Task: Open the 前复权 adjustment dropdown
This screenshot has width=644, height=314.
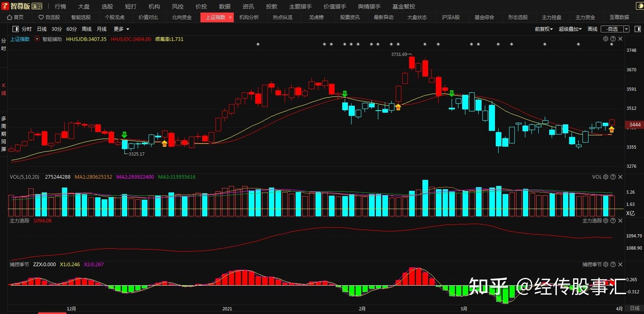Action: (544, 29)
